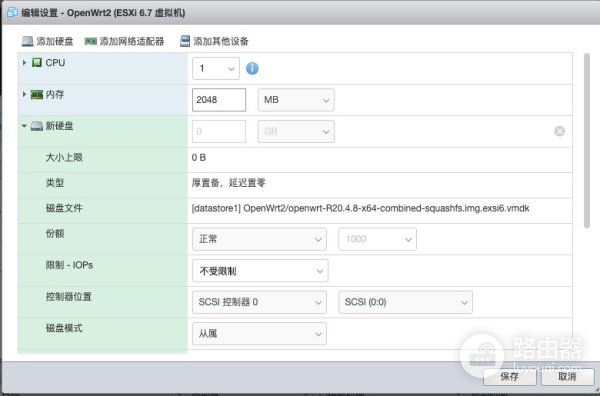This screenshot has width=600, height=396.
Task: Click the Cancel (取消) button
Action: coord(567,376)
